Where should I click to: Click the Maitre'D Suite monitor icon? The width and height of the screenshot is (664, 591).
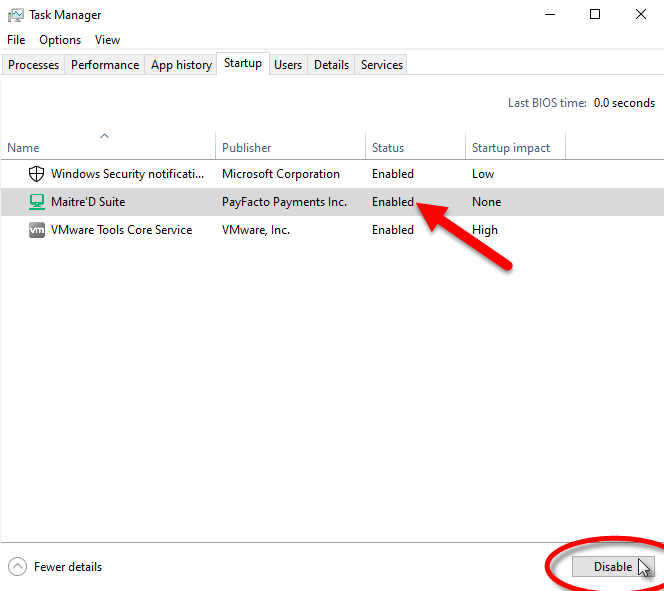(36, 202)
